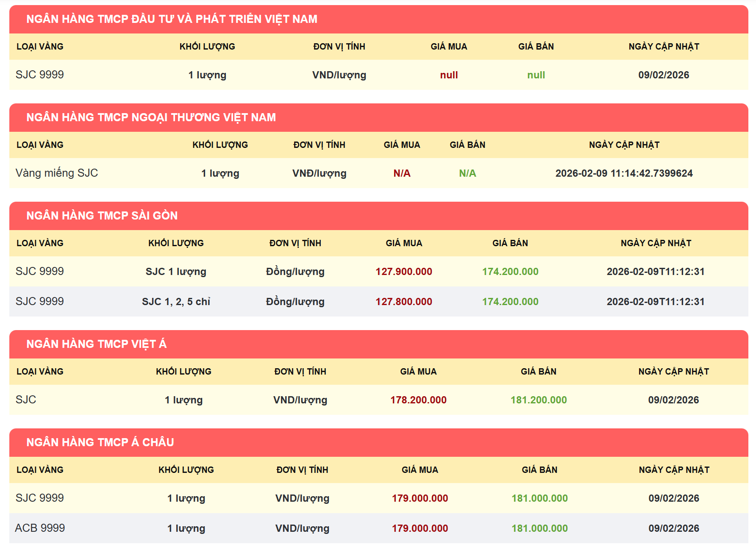Image resolution: width=756 pixels, height=550 pixels.
Task: Click the Ngân hàng TMCP Việt Á header
Action: click(x=96, y=344)
